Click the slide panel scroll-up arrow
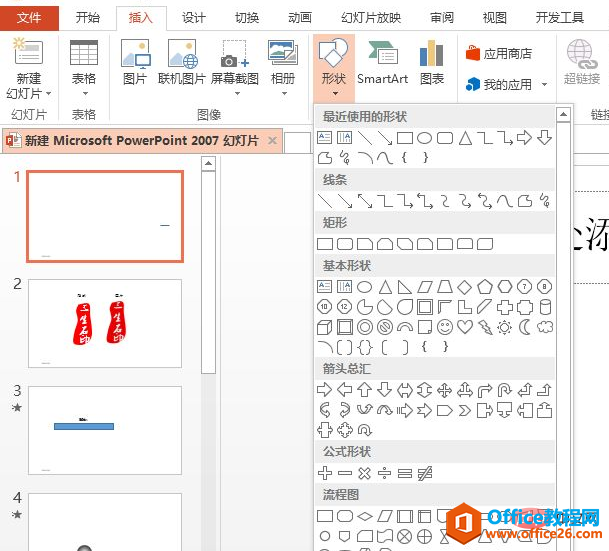 [x=209, y=163]
